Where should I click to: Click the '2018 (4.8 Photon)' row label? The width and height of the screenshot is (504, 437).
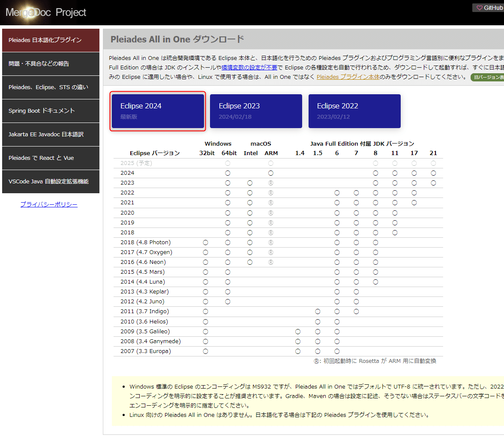pos(146,242)
